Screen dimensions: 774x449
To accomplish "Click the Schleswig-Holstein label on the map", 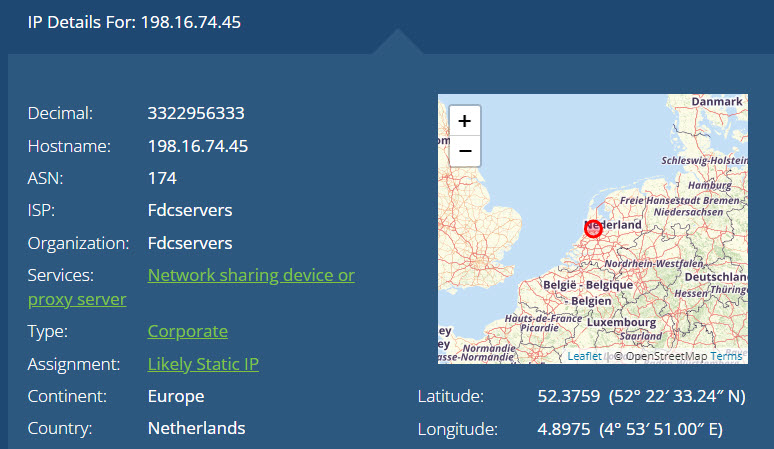I will point(704,160).
